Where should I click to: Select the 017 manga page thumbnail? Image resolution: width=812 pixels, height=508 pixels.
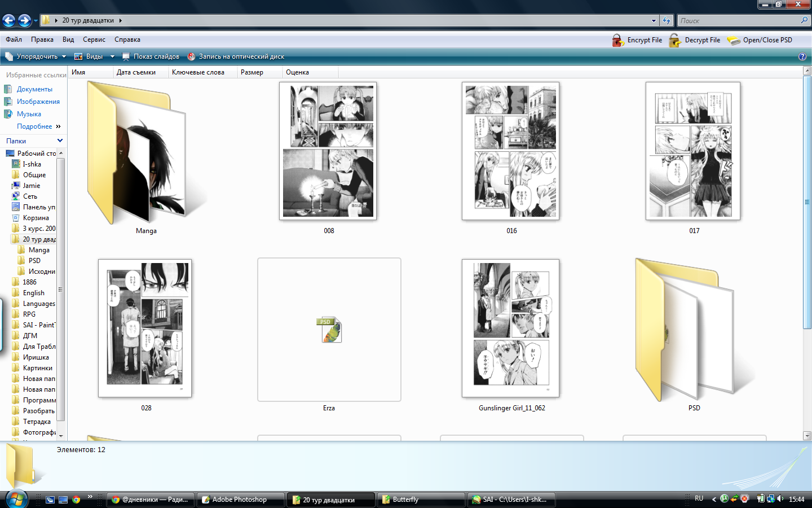pyautogui.click(x=693, y=151)
